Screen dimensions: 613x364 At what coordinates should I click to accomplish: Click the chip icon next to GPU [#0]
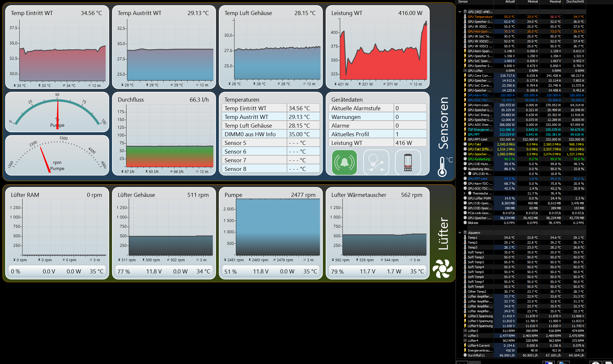(465, 12)
